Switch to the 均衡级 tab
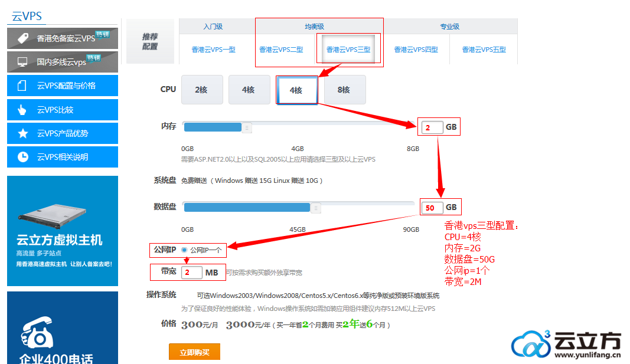 [x=314, y=27]
